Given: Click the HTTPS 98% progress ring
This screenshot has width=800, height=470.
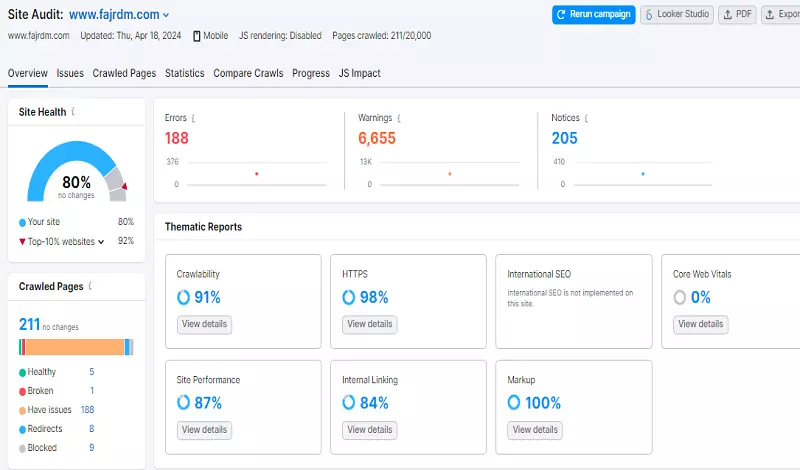Looking at the screenshot, I should coord(348,297).
